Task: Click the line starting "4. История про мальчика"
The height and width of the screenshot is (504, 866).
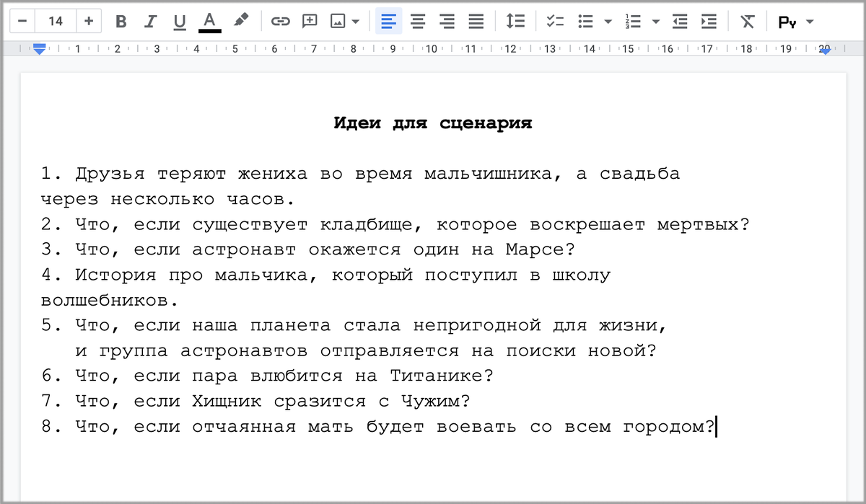Action: [325, 275]
